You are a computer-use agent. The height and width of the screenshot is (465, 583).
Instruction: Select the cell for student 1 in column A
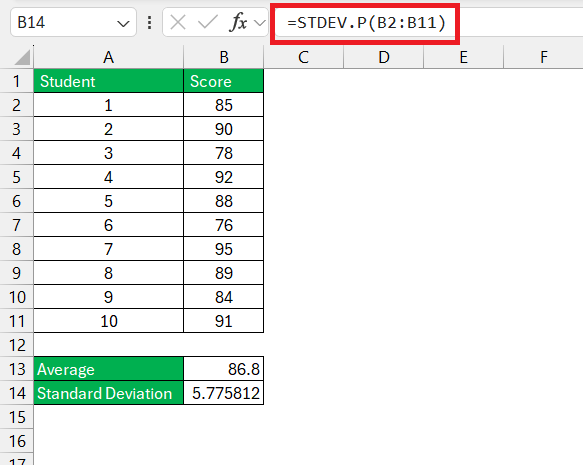click(109, 105)
